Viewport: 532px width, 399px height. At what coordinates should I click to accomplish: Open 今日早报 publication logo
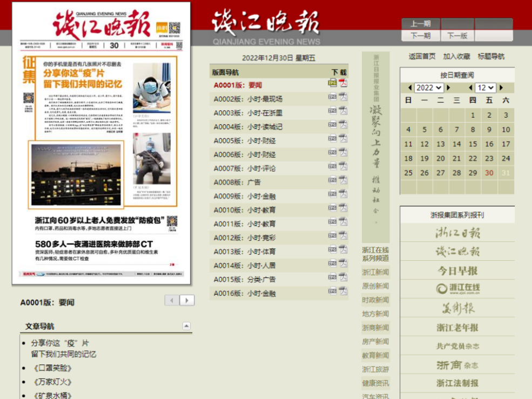coord(457,270)
